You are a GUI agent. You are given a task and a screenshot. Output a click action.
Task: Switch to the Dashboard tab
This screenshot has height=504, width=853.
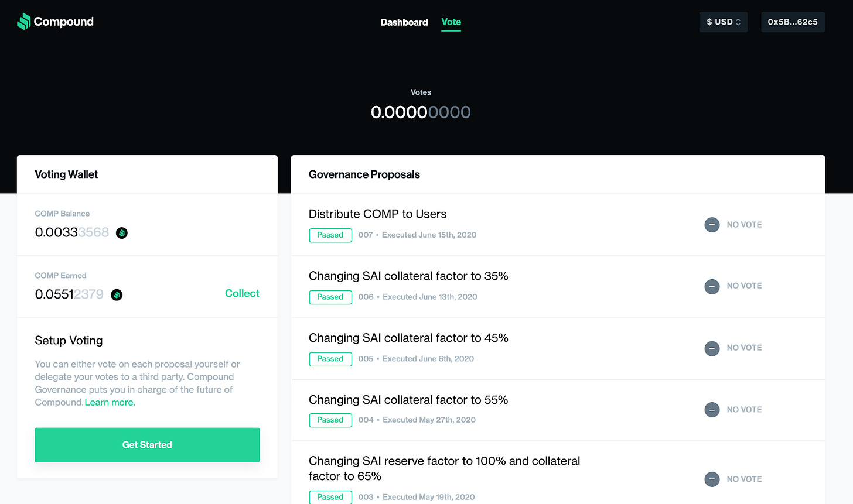pos(404,22)
